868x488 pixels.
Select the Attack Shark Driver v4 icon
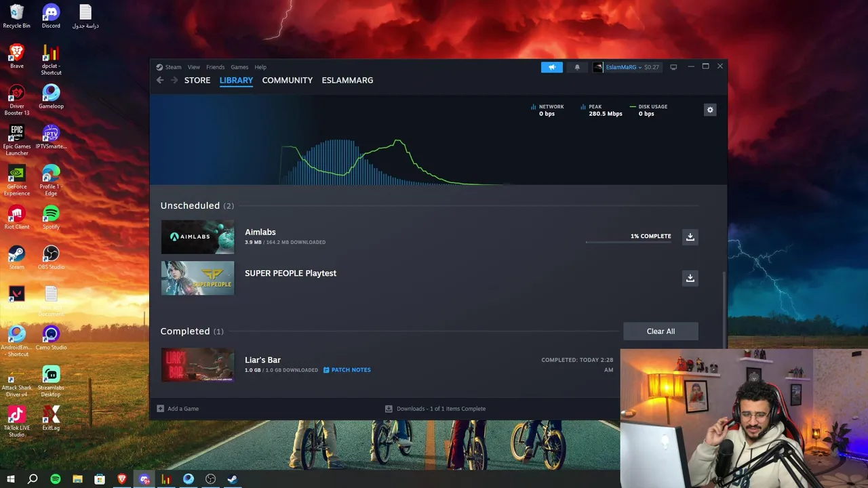17,382
